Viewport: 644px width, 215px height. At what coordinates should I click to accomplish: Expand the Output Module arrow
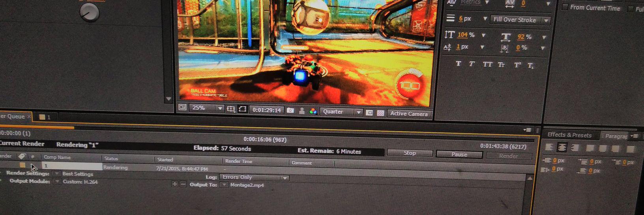(x=57, y=181)
